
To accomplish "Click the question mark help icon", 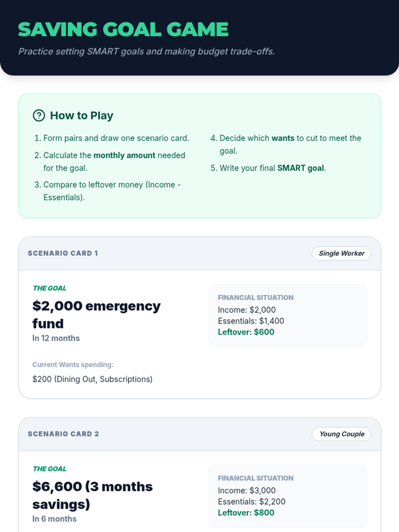I will pyautogui.click(x=39, y=115).
